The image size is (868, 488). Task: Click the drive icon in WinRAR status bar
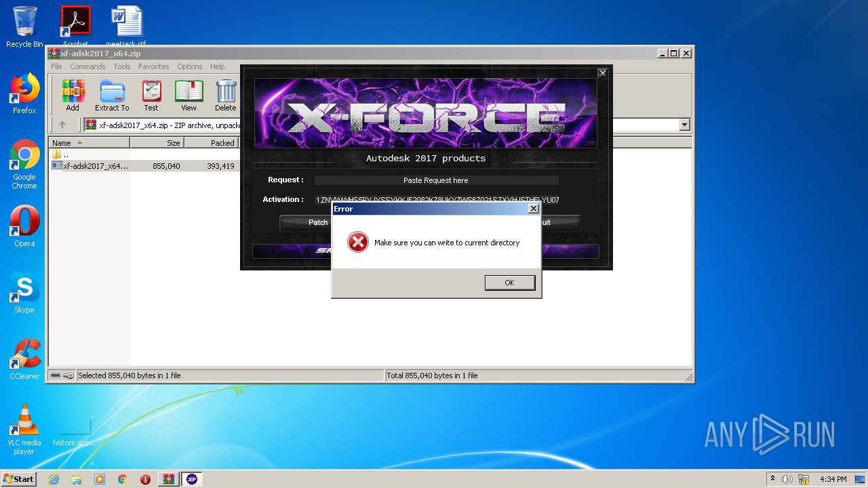(56, 375)
